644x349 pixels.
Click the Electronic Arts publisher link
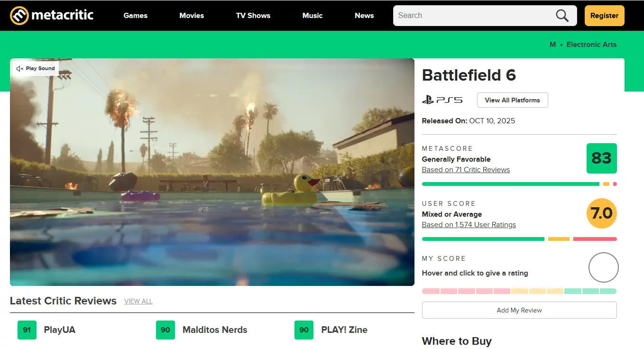pyautogui.click(x=591, y=45)
